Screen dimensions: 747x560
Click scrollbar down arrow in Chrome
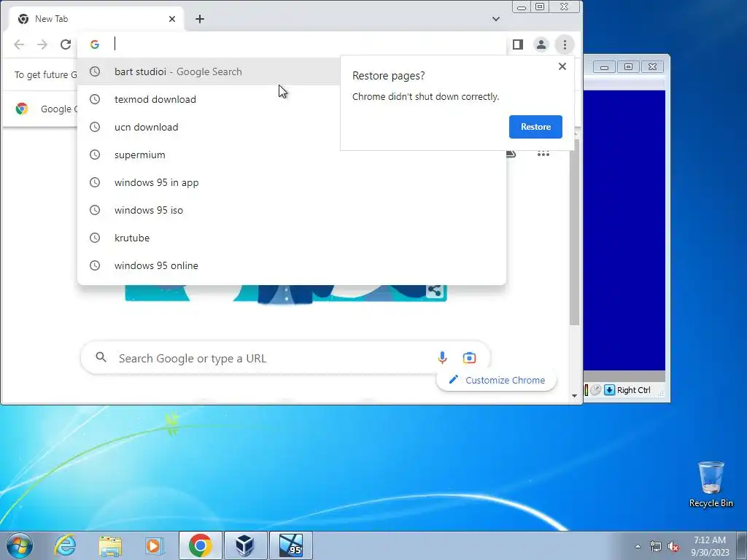pyautogui.click(x=575, y=396)
